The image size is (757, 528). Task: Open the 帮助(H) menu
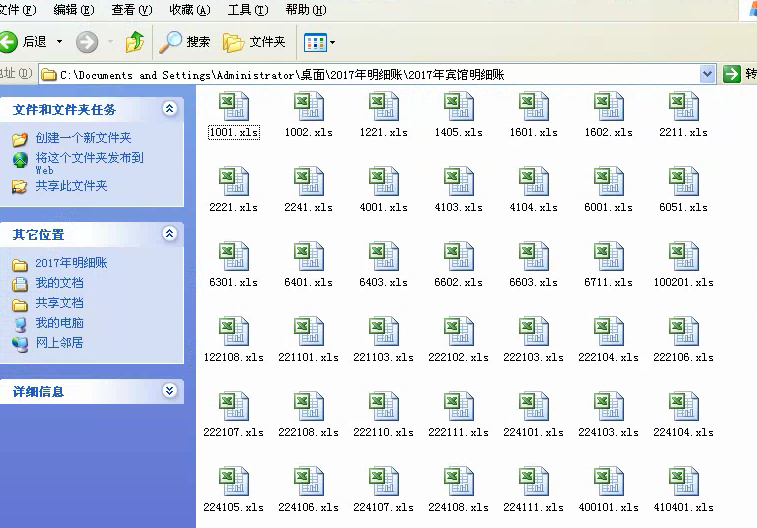[x=306, y=10]
